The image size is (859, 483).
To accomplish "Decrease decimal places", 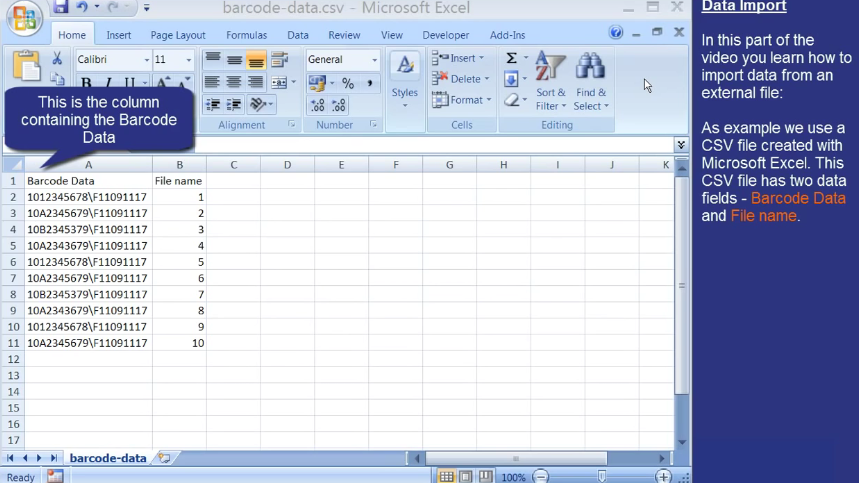I will pos(339,105).
